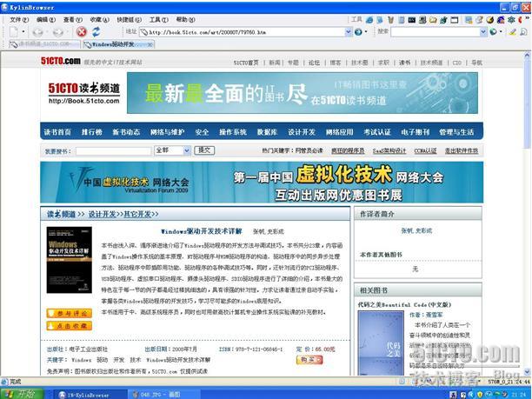Click the yellow globe tool icon
532x399 pixels.
(489, 20)
